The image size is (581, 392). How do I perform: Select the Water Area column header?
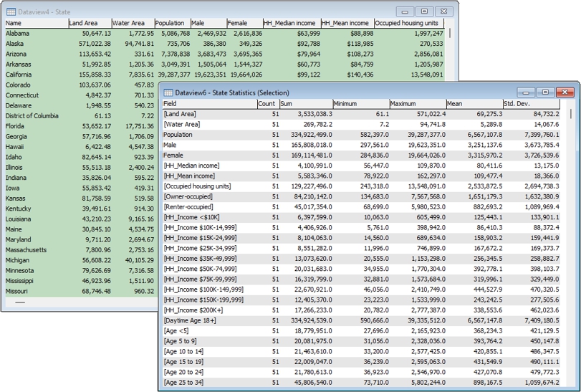click(x=133, y=23)
